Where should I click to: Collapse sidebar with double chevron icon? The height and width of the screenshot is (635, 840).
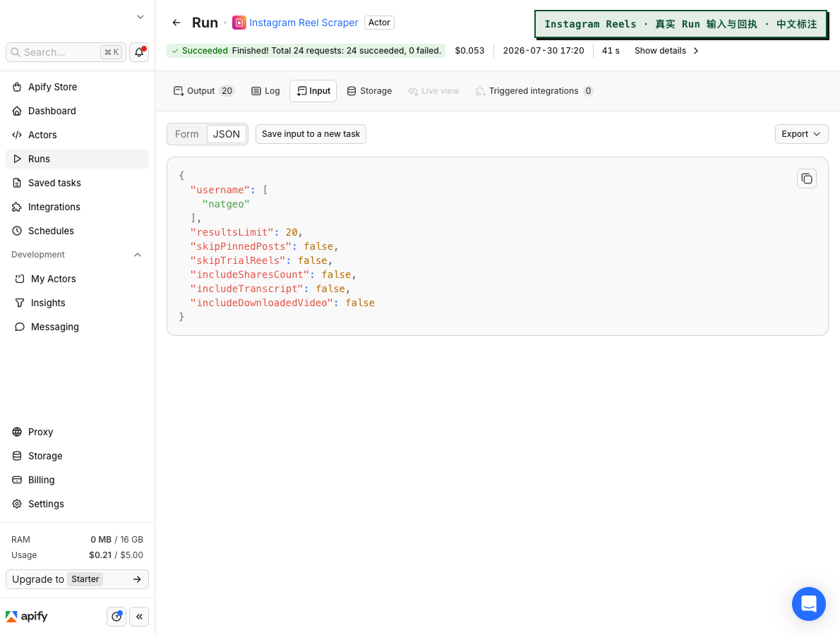click(x=139, y=617)
